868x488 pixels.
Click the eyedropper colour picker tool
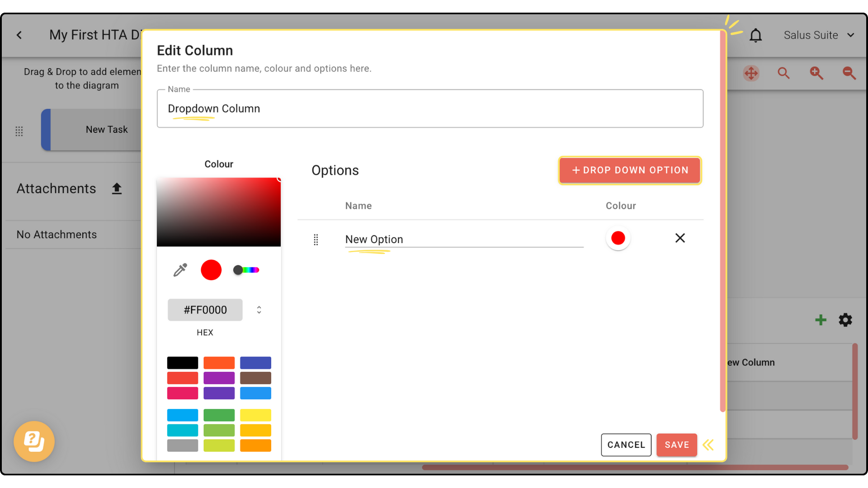(x=180, y=270)
